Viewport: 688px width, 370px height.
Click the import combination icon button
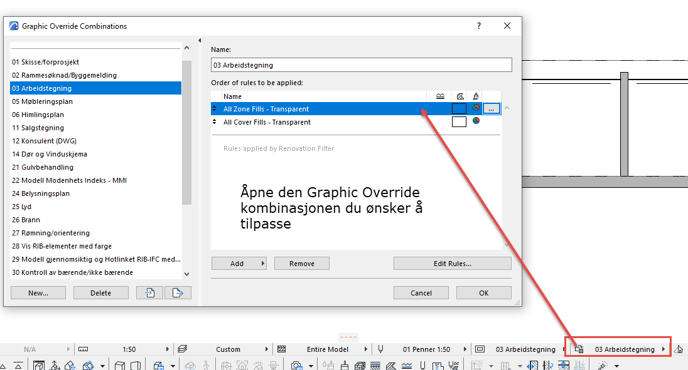(150, 293)
